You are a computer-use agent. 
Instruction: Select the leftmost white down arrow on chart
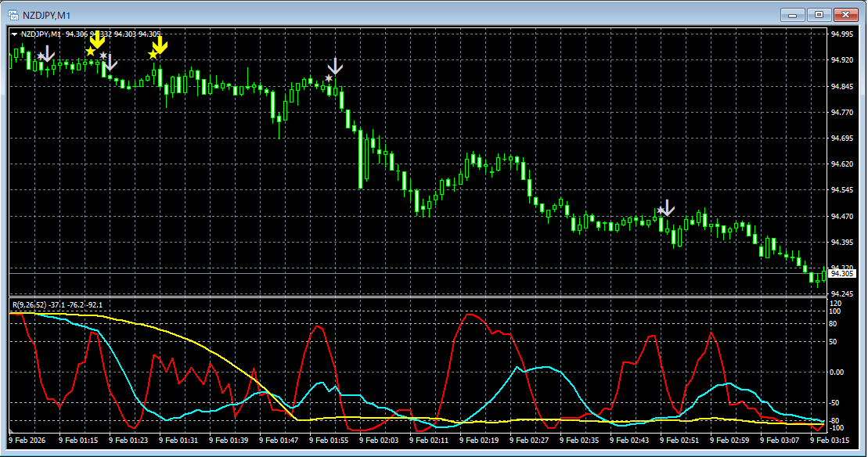(x=47, y=53)
